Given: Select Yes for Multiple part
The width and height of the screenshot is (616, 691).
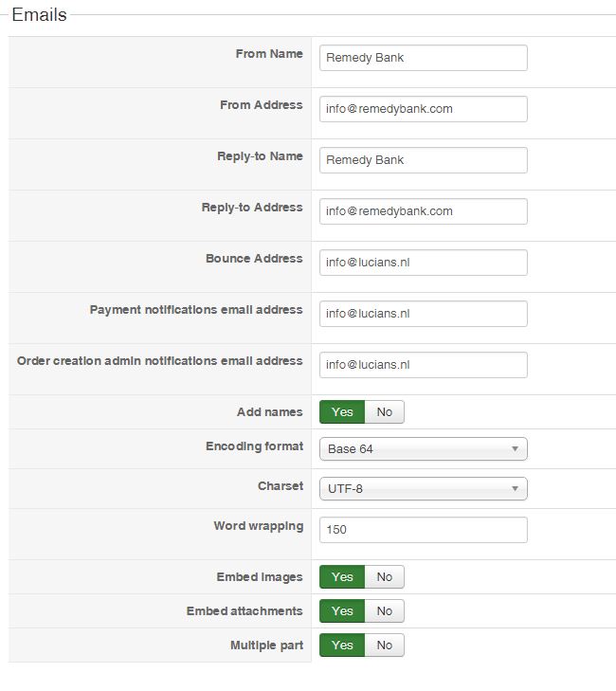Looking at the screenshot, I should click(x=342, y=646).
